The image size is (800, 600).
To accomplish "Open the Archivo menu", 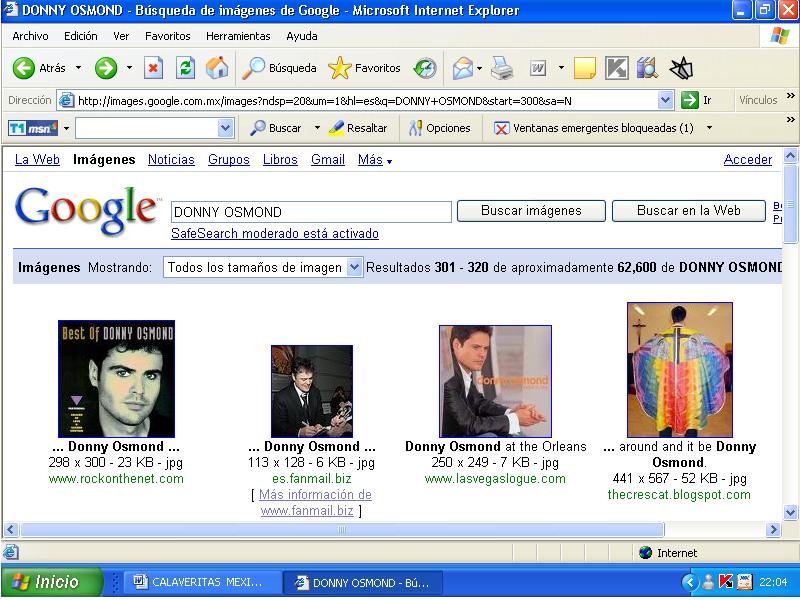I will click(x=30, y=36).
